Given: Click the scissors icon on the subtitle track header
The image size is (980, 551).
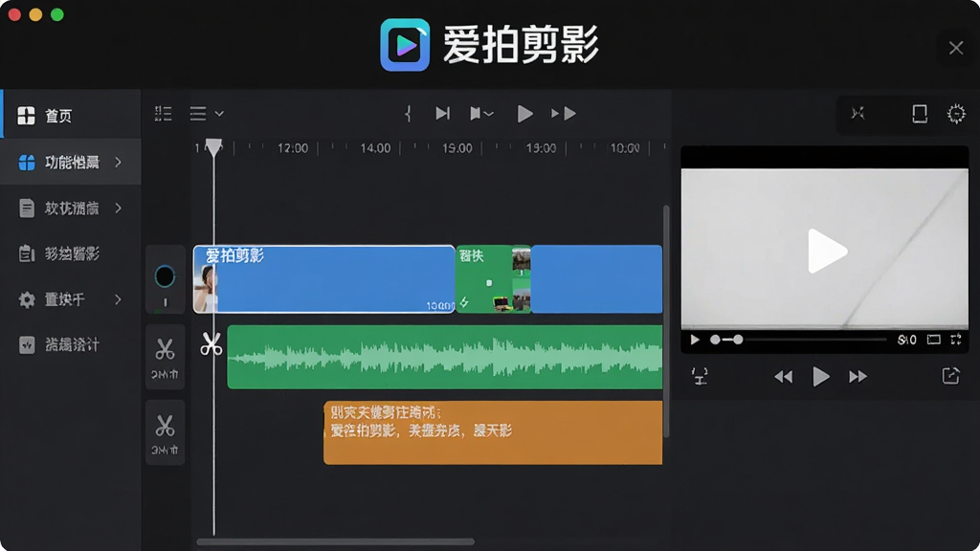Looking at the screenshot, I should [165, 426].
